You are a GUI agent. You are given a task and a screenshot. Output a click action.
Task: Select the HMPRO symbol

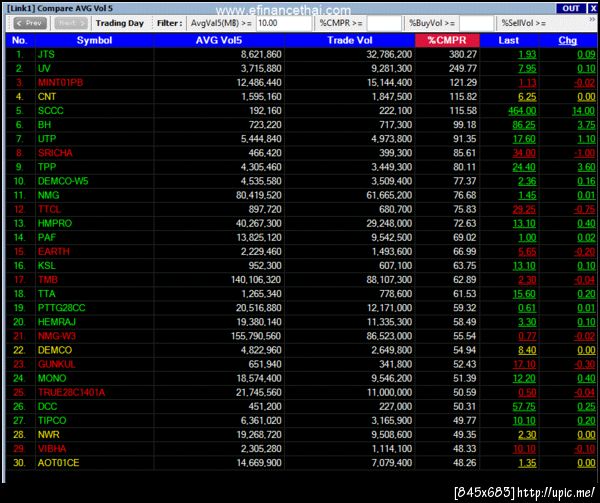55,223
